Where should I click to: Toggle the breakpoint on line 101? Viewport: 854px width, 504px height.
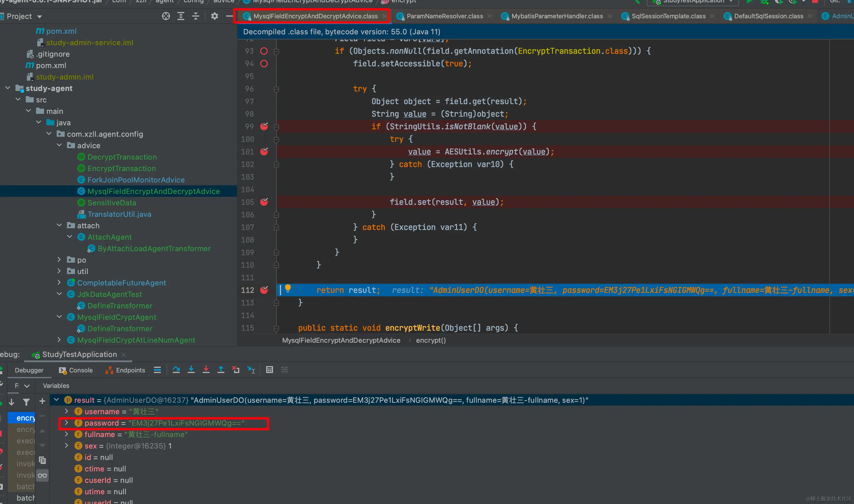coord(264,152)
